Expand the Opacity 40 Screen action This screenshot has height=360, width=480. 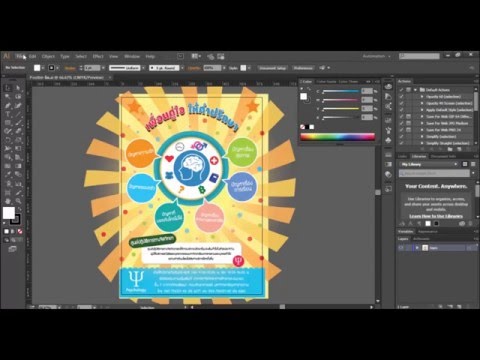[x=422, y=103]
